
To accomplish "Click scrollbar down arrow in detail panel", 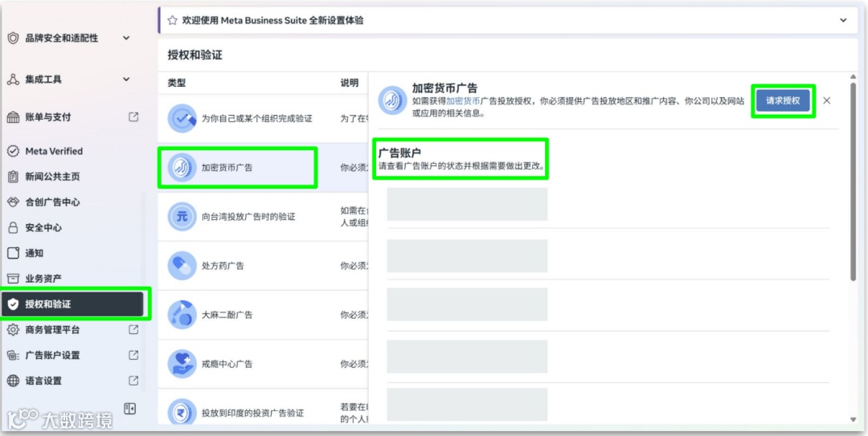I will coord(853,419).
